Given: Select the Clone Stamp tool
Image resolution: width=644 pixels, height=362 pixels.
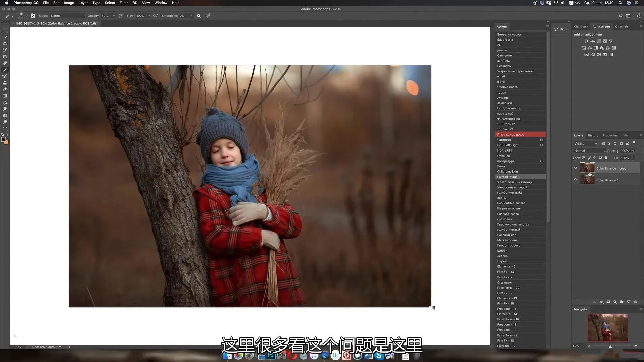Looking at the screenshot, I should (5, 83).
